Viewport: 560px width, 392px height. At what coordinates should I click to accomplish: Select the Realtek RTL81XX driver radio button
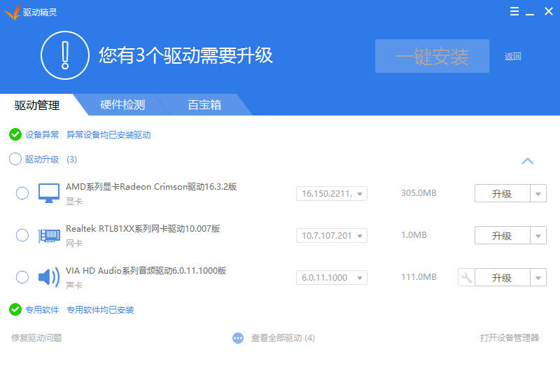[22, 235]
